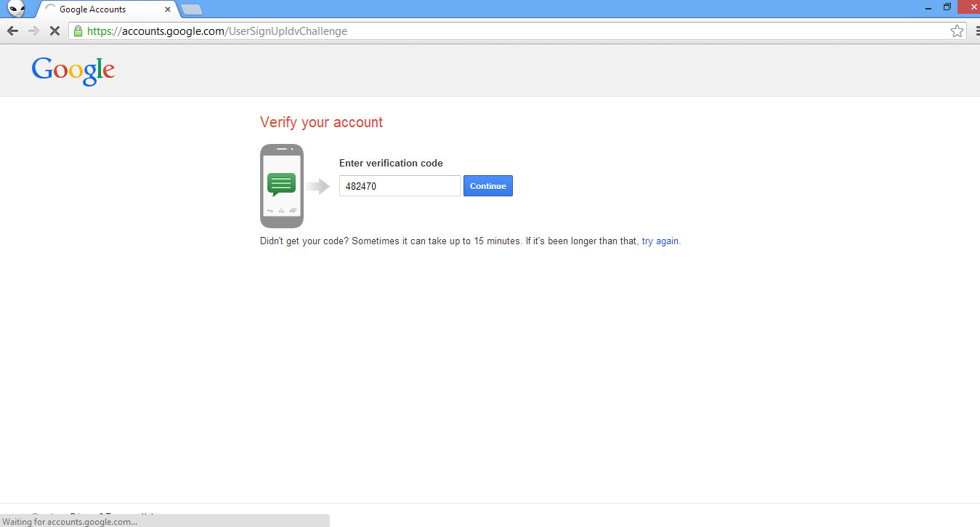This screenshot has width=980, height=527.
Task: Open the Chrome menu icon
Action: click(x=977, y=31)
